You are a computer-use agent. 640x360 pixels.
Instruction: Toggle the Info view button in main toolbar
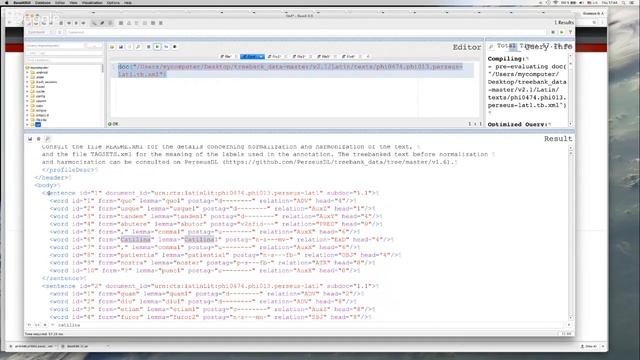[110, 23]
